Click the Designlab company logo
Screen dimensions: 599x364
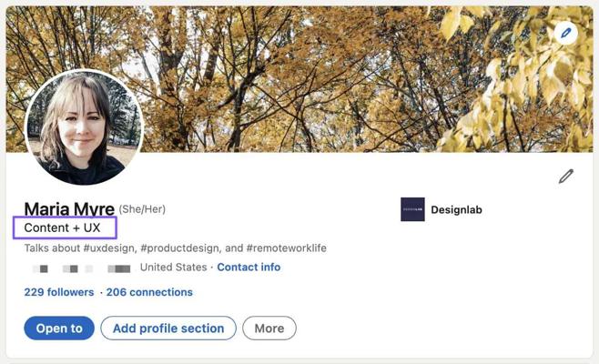412,209
